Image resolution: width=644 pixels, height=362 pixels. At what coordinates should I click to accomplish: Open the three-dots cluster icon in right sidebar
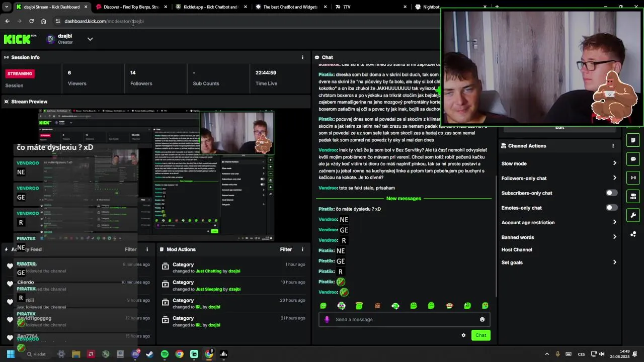633,234
